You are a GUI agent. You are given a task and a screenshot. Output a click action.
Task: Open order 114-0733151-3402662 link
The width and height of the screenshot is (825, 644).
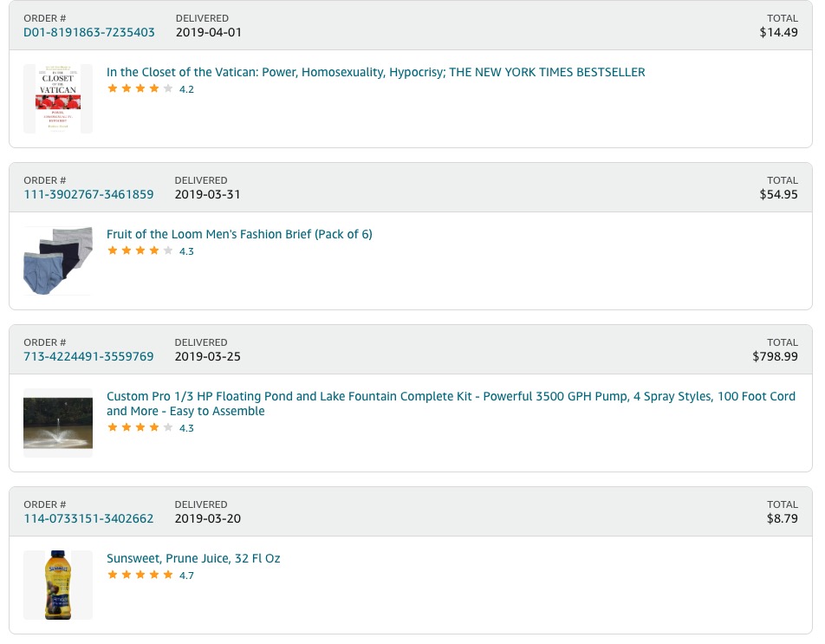88,518
